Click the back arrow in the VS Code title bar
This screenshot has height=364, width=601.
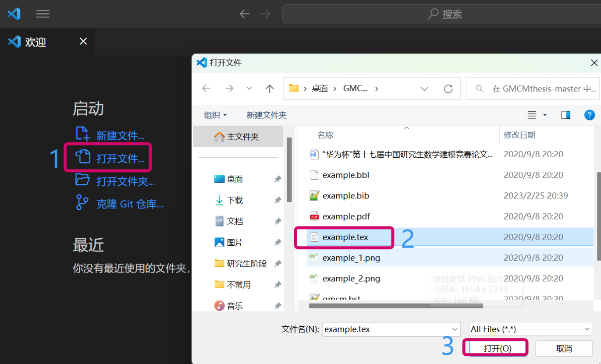(245, 14)
